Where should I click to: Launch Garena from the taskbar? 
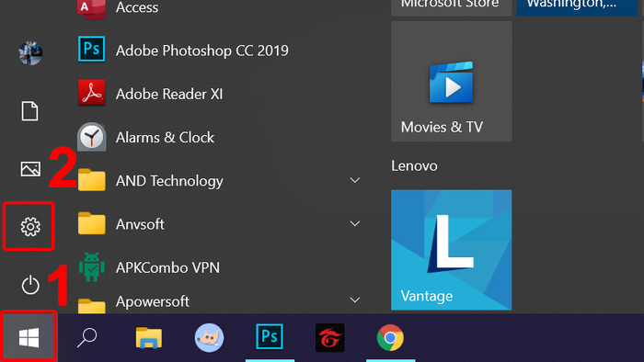click(x=329, y=337)
